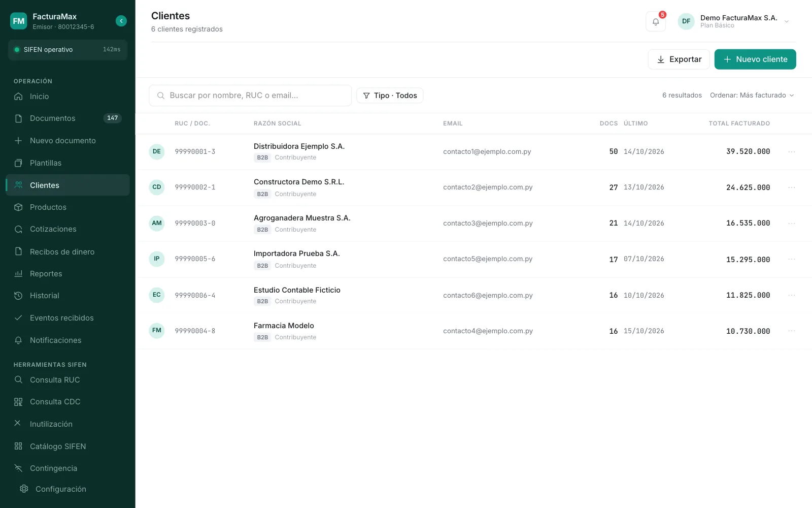This screenshot has width=812, height=508.
Task: Open the notifications bell in the header
Action: point(656,21)
